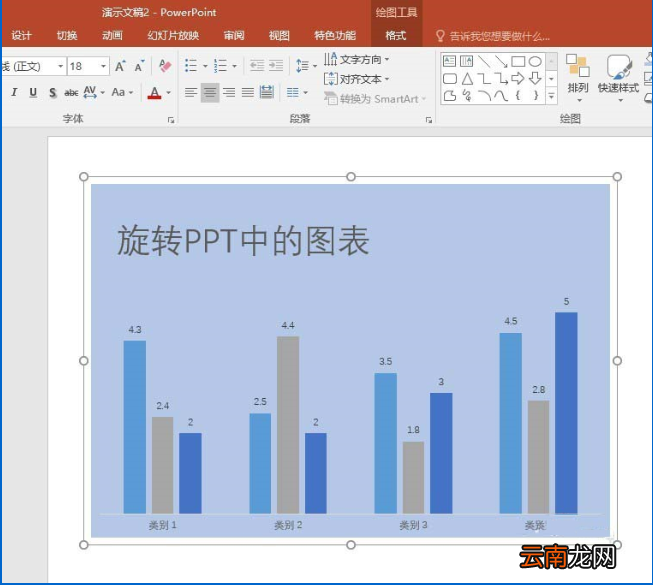Screen dimensions: 653x585
Task: Open the numbering dropdown arrow
Action: point(234,66)
